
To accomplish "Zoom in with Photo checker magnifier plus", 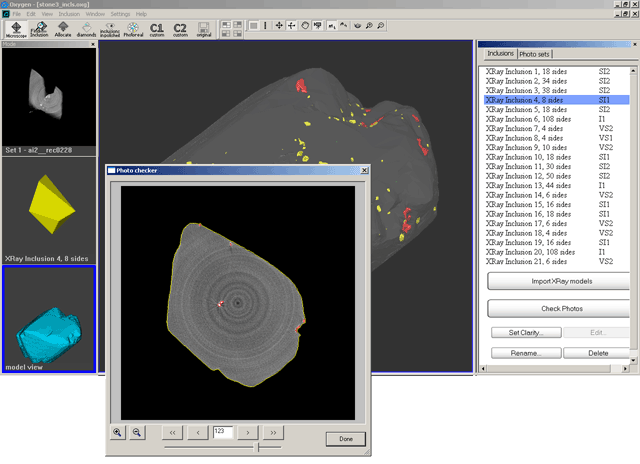I will 119,432.
